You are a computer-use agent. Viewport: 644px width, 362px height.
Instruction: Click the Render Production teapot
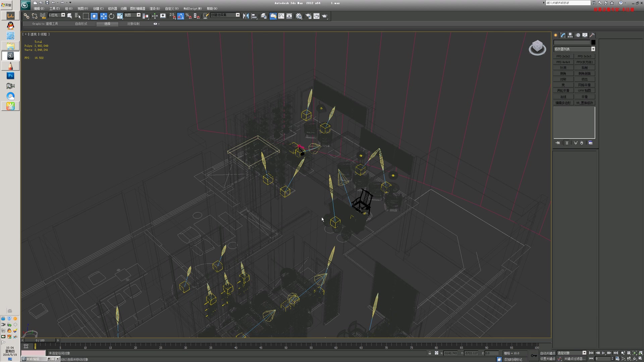(x=324, y=16)
